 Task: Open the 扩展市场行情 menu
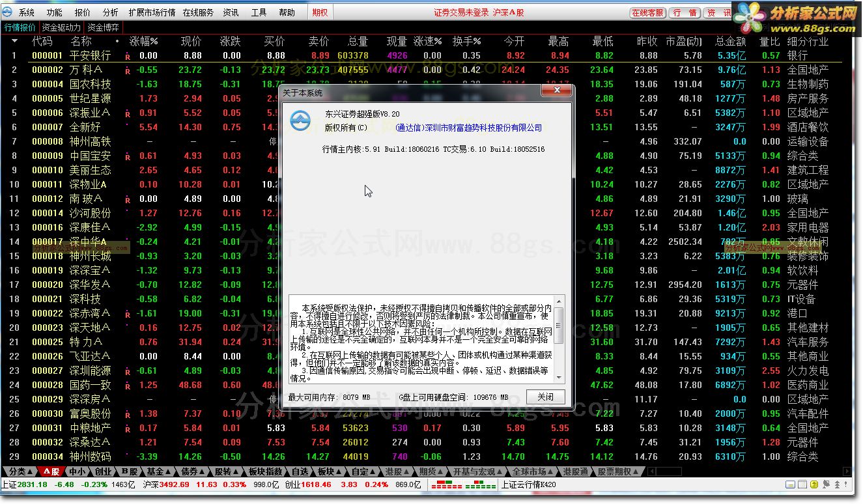coord(152,12)
